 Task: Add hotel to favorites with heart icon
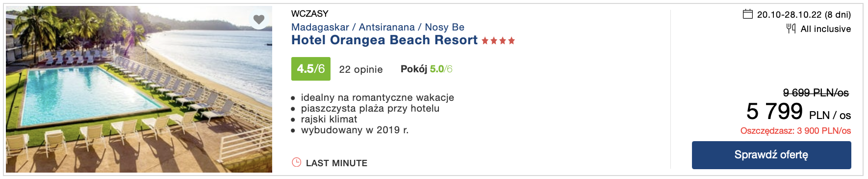(259, 20)
